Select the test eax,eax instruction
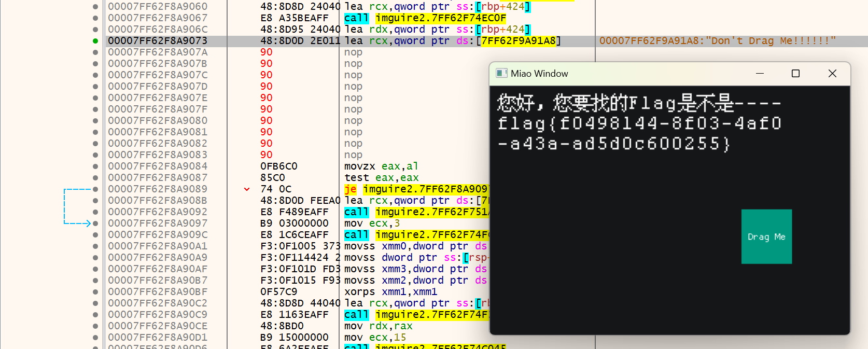 381,178
